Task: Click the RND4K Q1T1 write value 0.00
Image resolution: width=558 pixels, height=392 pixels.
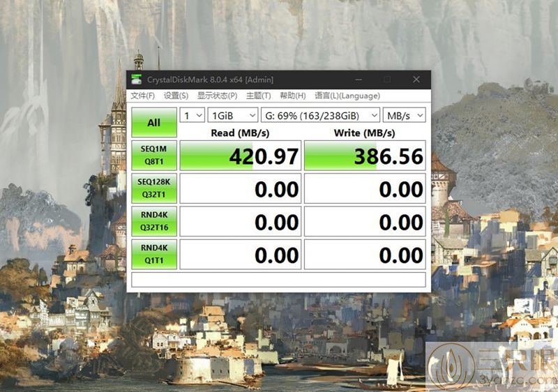Action: point(365,255)
